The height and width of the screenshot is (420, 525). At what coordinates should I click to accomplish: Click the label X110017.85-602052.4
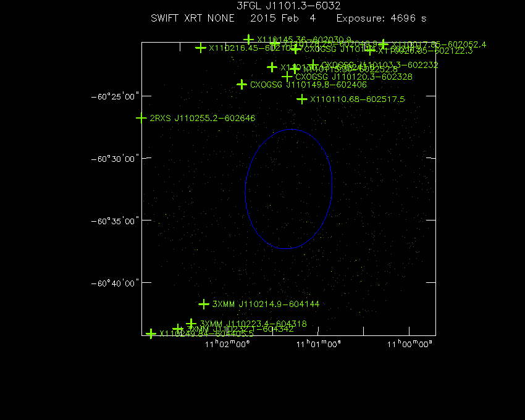click(x=439, y=44)
